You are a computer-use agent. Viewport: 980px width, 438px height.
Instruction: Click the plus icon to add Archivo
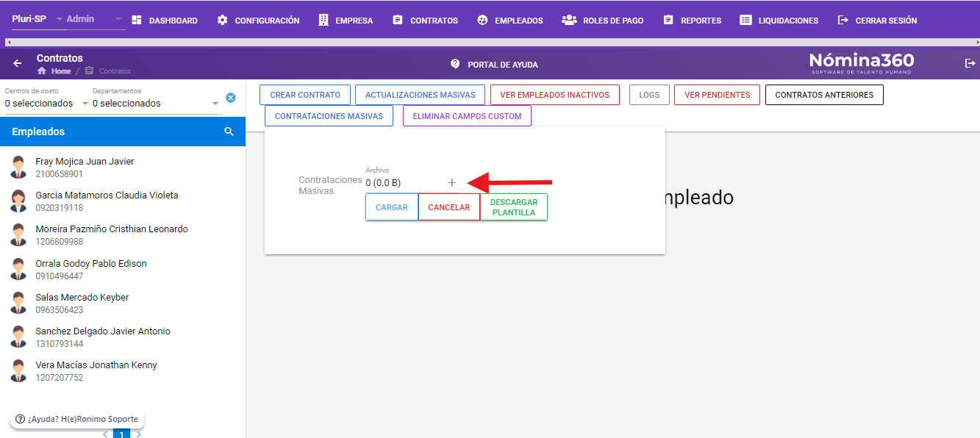coord(452,182)
